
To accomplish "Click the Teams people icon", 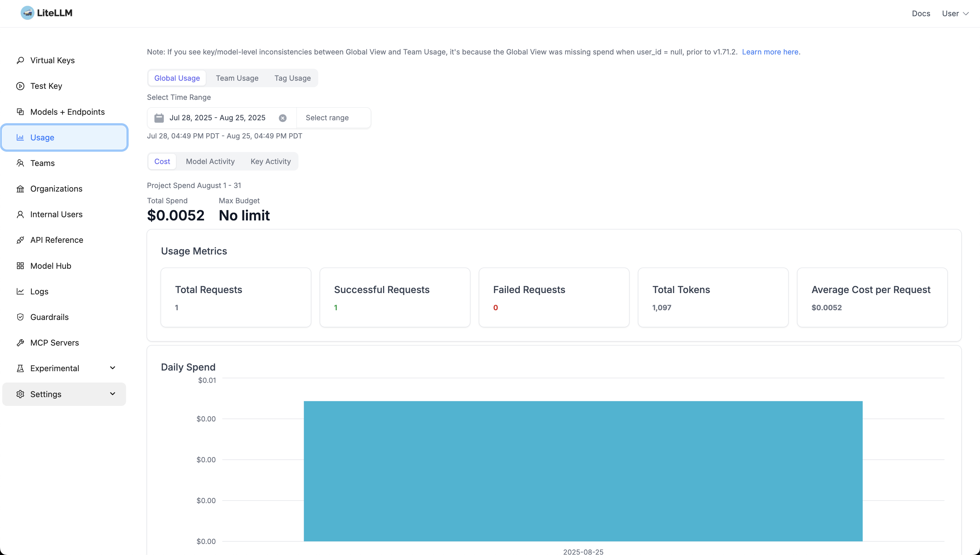I will tap(20, 163).
